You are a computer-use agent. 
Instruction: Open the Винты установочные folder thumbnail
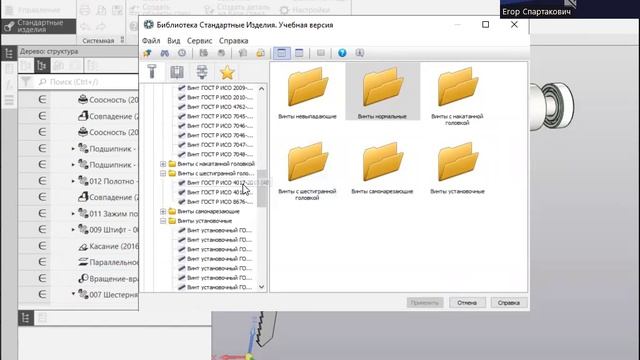pyautogui.click(x=457, y=168)
